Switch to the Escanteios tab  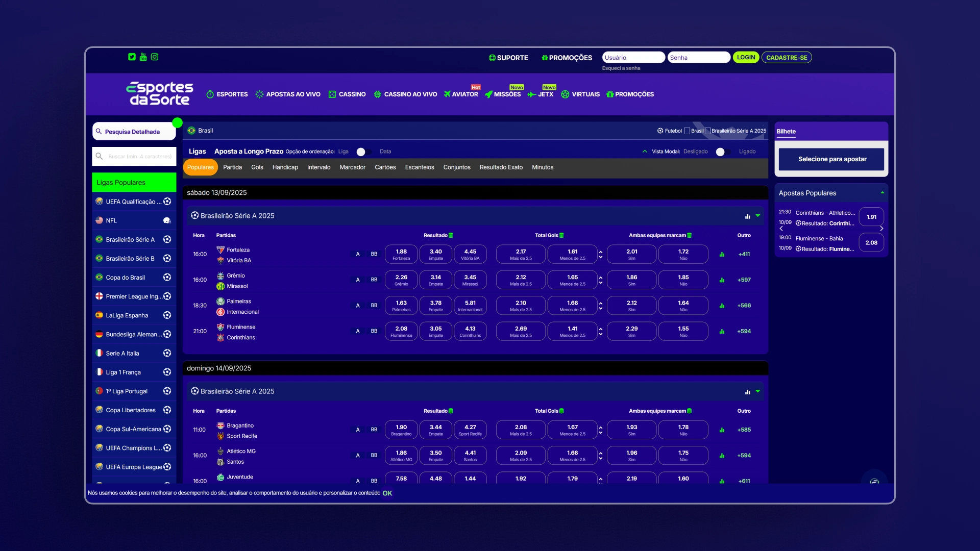[x=420, y=167]
